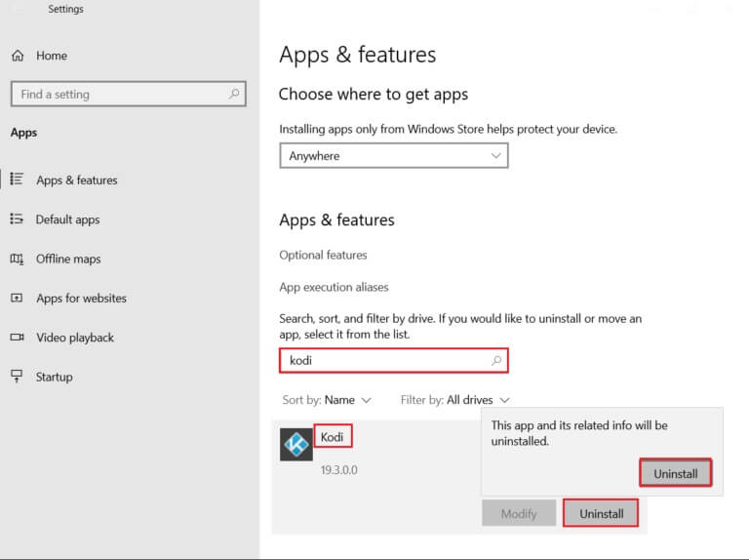Viewport: 749px width, 560px height.
Task: Expand the Filter by All drives dropdown
Action: 455,400
